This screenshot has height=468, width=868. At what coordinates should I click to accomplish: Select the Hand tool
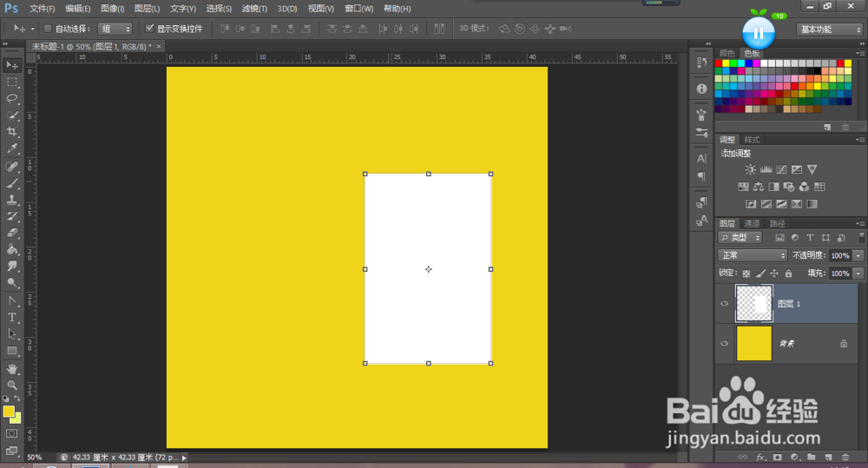point(11,369)
